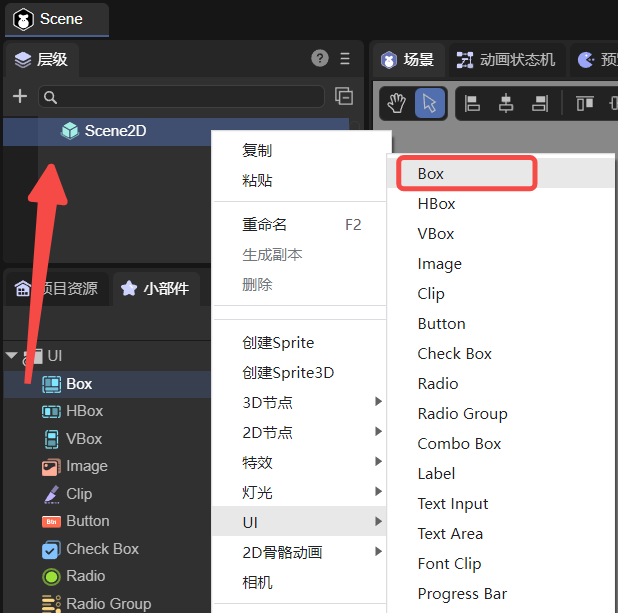Click the align left icon
The width and height of the screenshot is (618, 613).
click(x=473, y=103)
